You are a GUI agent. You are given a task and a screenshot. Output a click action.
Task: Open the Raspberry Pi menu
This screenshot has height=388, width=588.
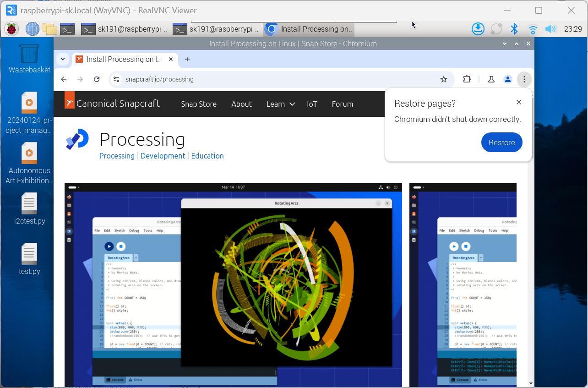[x=11, y=29]
